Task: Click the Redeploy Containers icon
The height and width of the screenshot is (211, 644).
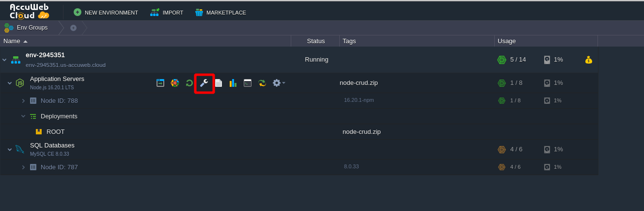Action: point(262,83)
